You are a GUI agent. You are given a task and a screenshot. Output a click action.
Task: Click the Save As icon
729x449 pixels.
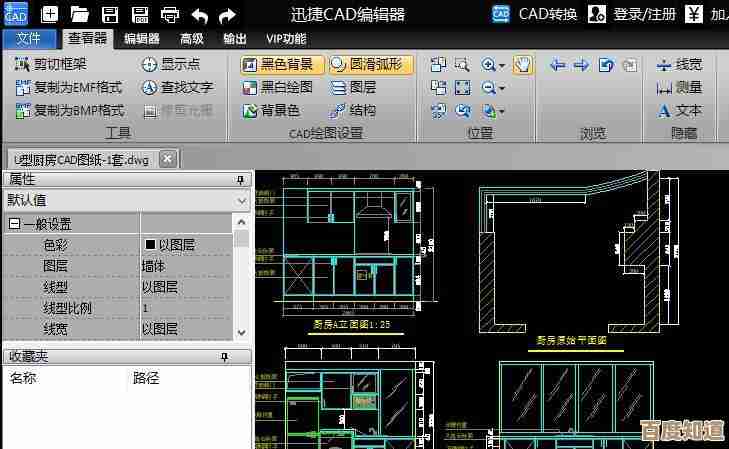tap(140, 14)
